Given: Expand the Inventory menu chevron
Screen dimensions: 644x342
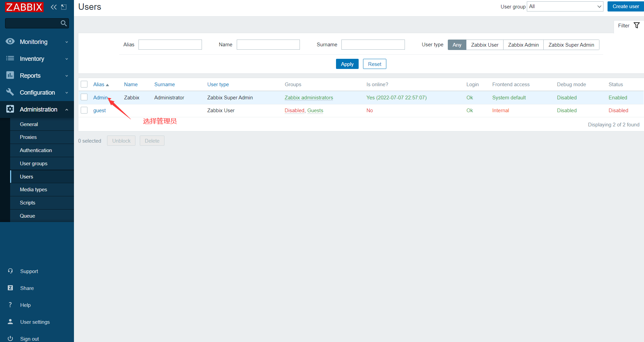Looking at the screenshot, I should [67, 59].
